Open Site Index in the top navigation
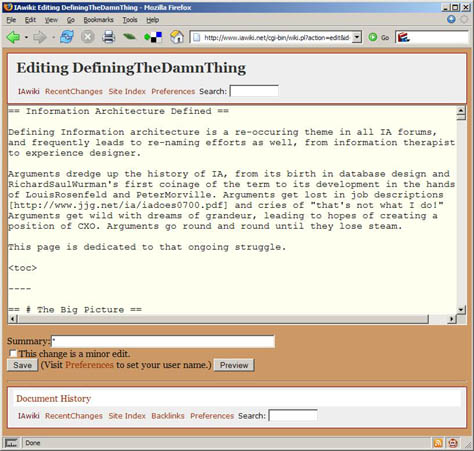 pyautogui.click(x=127, y=91)
